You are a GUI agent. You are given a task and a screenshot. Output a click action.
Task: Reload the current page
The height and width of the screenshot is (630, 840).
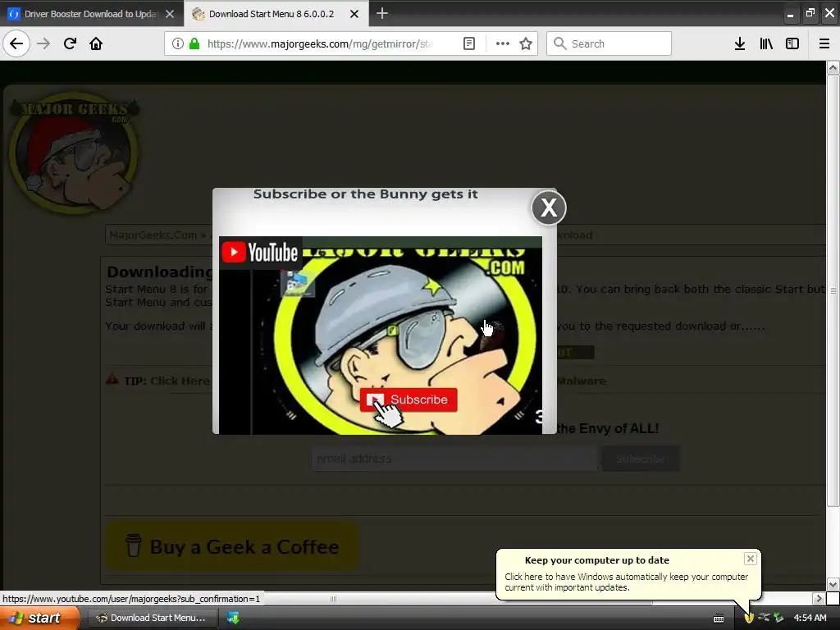[70, 43]
